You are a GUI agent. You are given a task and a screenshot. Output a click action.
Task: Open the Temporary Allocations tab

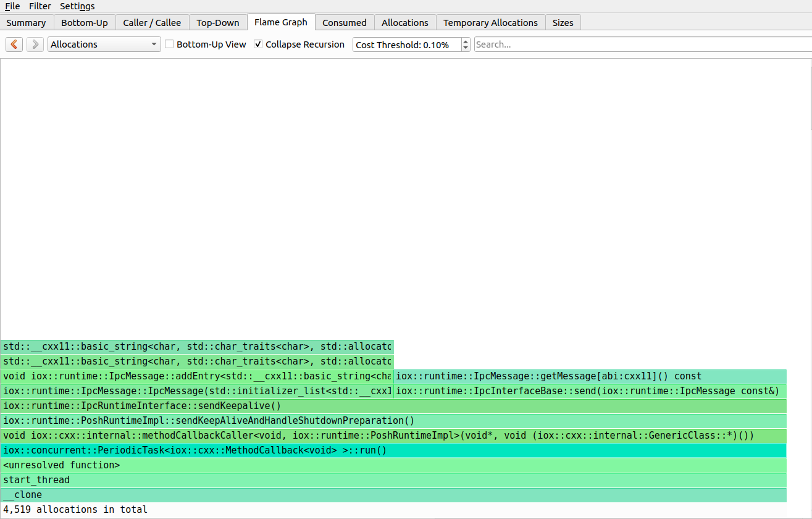click(490, 22)
